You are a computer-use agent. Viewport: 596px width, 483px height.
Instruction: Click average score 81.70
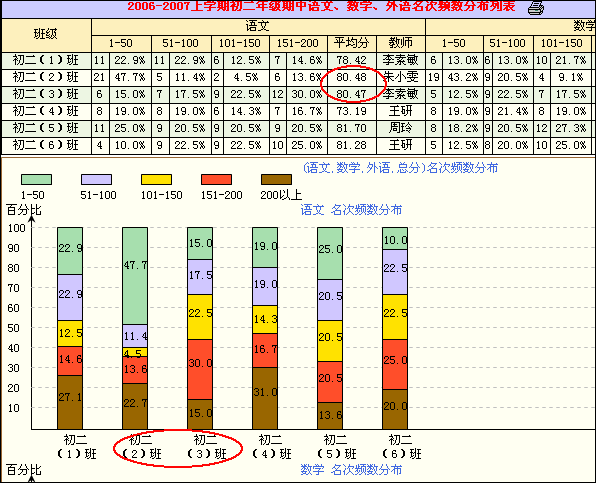pos(352,128)
